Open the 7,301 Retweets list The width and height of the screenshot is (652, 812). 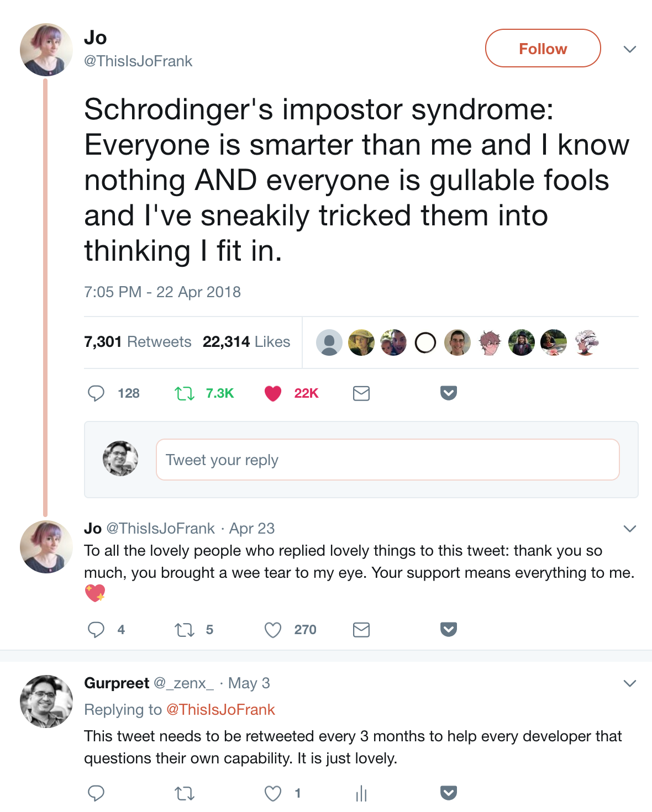point(138,342)
